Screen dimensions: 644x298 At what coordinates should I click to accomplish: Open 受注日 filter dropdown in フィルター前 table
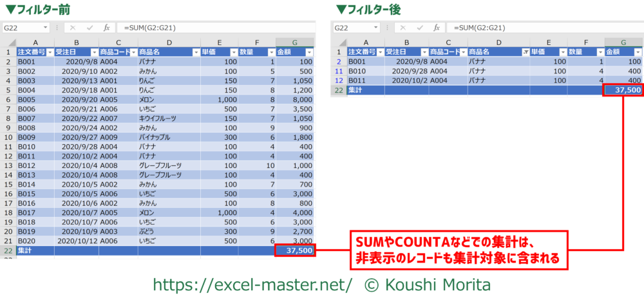point(94,52)
